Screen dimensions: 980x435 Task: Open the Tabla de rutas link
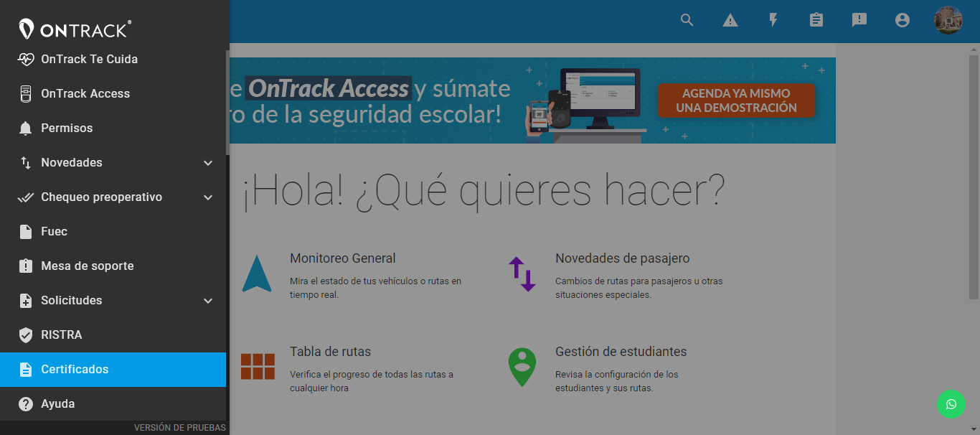(x=330, y=351)
